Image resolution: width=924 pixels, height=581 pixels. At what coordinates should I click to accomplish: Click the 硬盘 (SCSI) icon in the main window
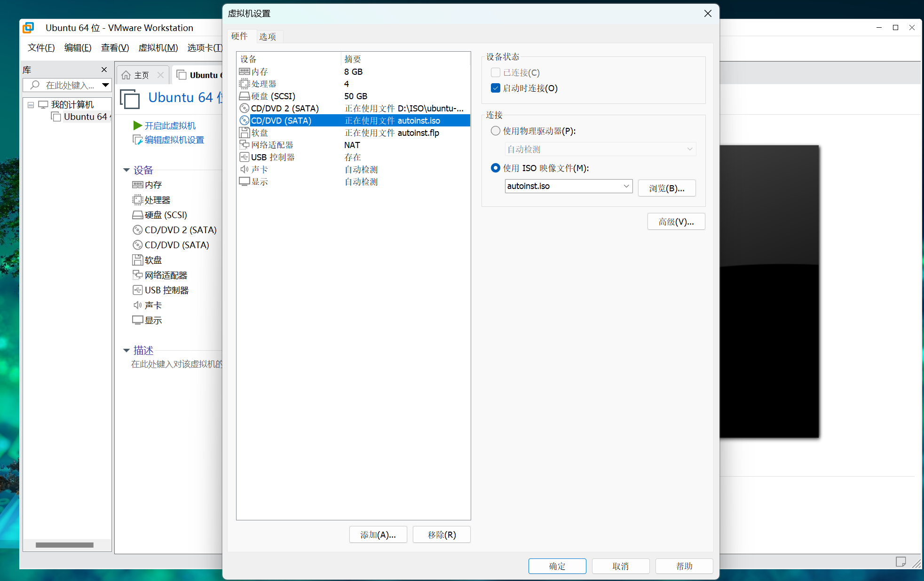pyautogui.click(x=137, y=215)
